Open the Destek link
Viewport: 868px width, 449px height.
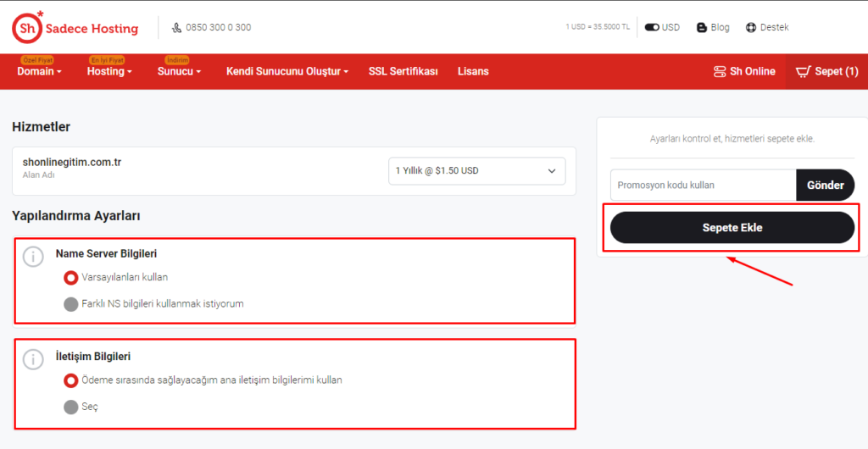(774, 27)
